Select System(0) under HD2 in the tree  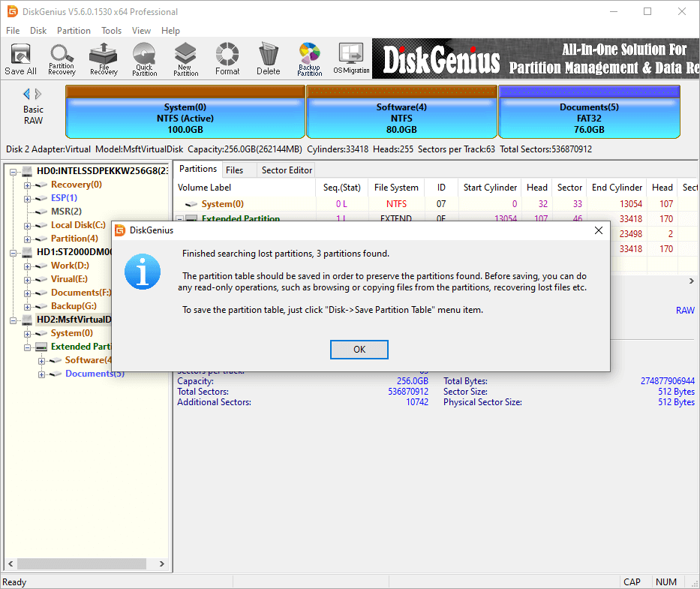click(x=71, y=333)
